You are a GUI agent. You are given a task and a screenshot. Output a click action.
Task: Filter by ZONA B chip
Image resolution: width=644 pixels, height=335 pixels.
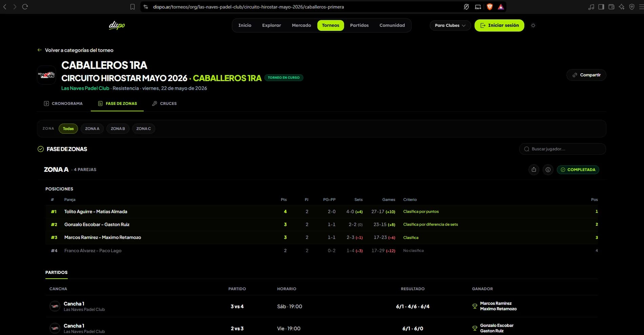[118, 129]
